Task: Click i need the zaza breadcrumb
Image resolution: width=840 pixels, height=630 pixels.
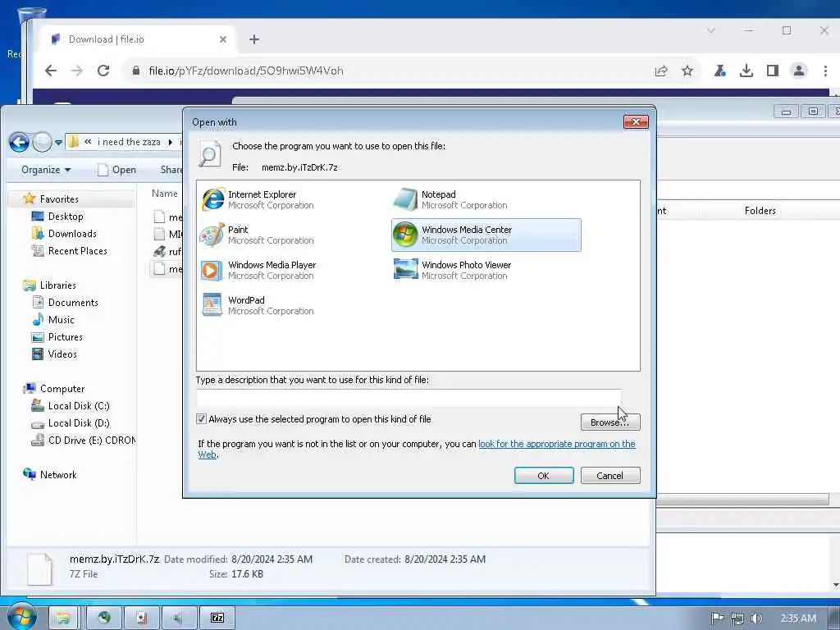Action: [x=129, y=142]
